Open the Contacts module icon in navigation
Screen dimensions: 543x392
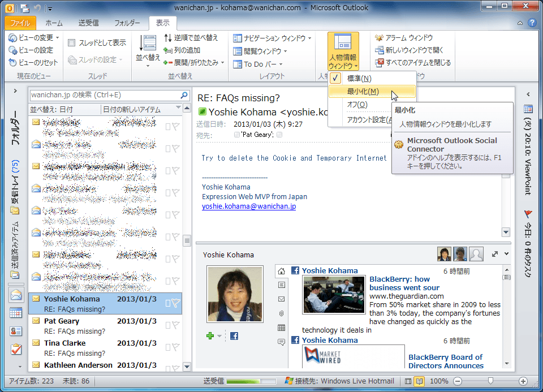click(16, 331)
